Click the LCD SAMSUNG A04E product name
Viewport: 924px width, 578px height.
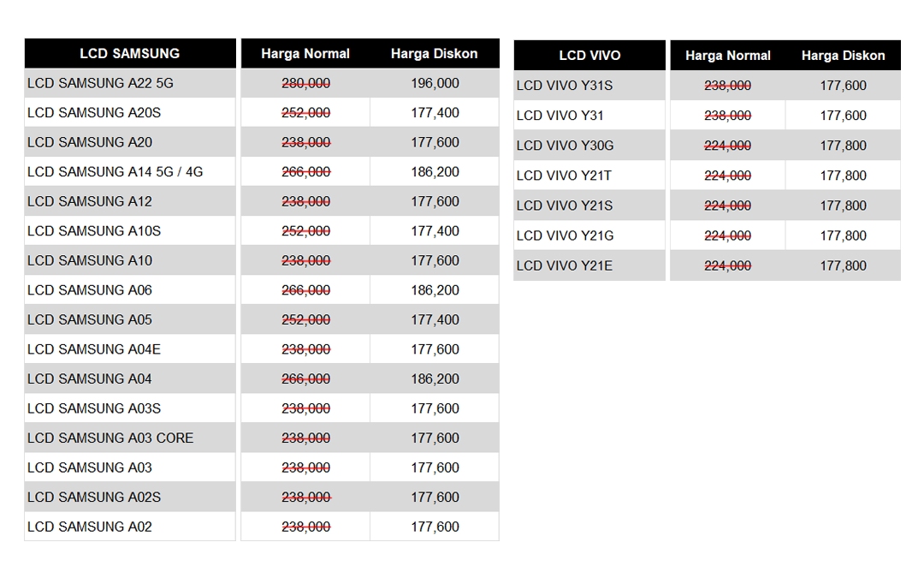(x=94, y=349)
